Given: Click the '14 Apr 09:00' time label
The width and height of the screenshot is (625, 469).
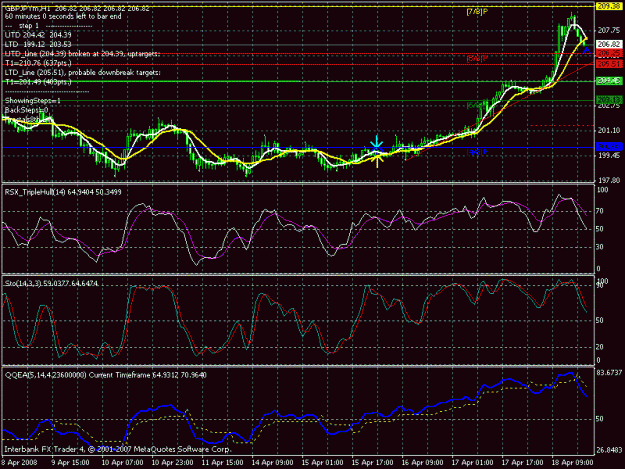Looking at the screenshot, I should coord(273,463).
